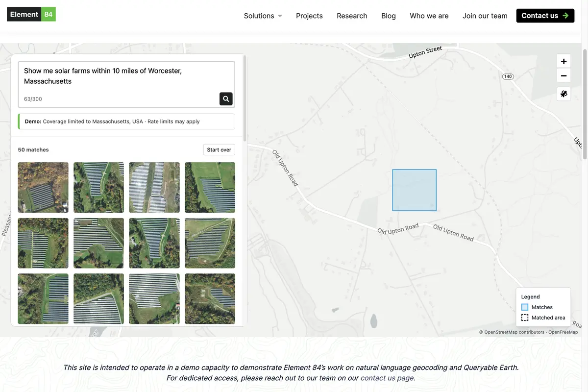Image resolution: width=588 pixels, height=392 pixels.
Task: Click the green arrow in Contact us
Action: point(565,16)
